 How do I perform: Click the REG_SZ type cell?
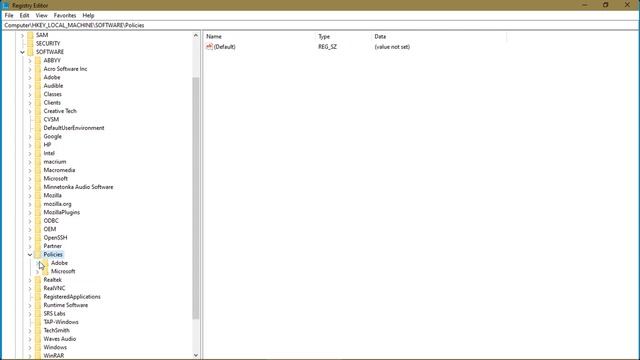pyautogui.click(x=327, y=47)
